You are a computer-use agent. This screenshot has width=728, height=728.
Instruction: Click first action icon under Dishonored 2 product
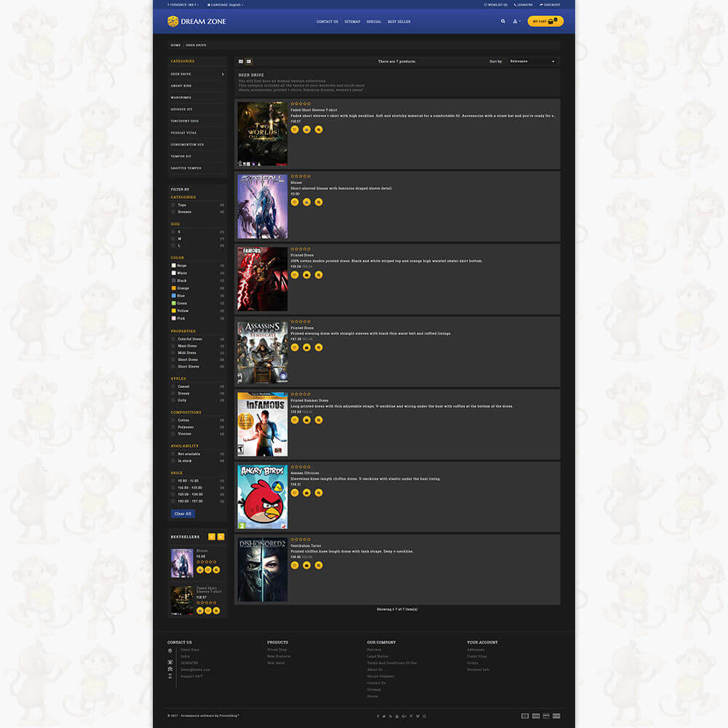tap(295, 565)
